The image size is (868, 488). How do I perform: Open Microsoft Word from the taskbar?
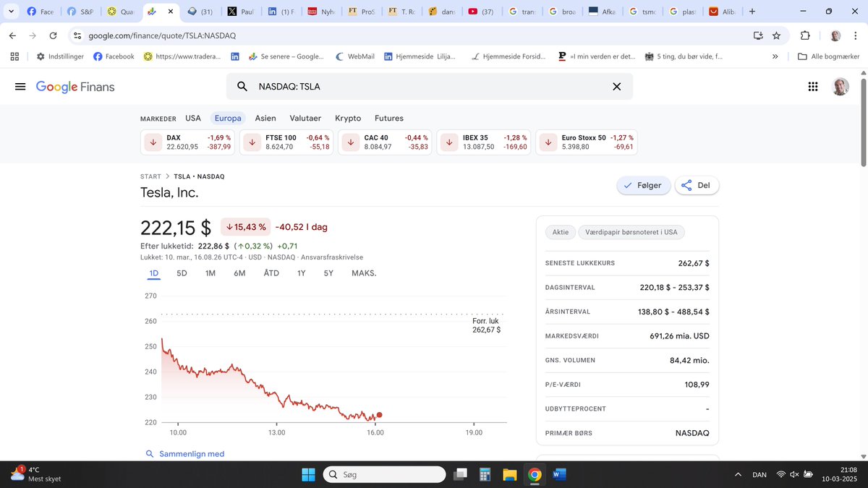(x=559, y=475)
